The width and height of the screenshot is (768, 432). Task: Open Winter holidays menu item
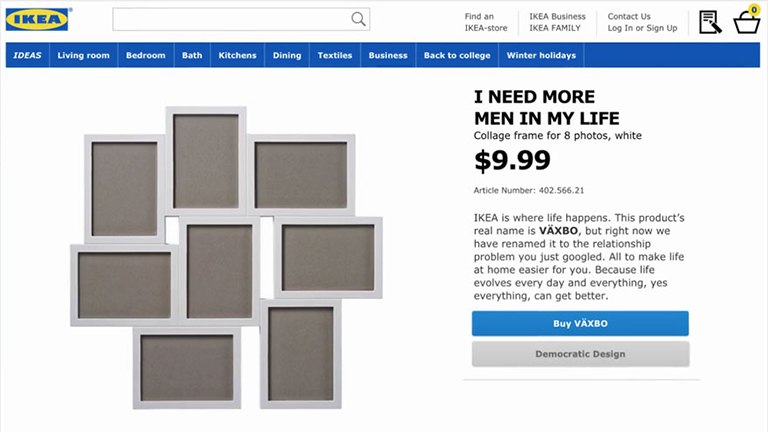tap(541, 56)
